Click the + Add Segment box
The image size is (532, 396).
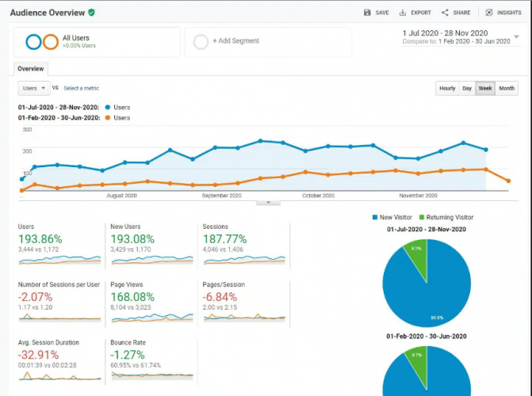[268, 42]
